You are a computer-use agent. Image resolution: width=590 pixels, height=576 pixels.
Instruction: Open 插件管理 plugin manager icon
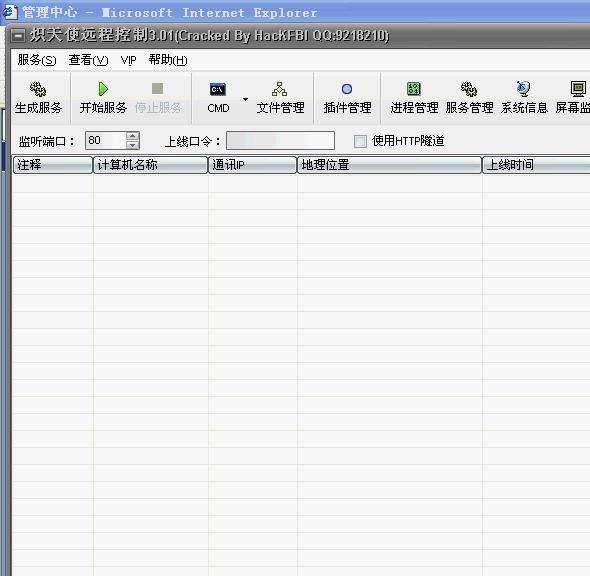[x=347, y=89]
